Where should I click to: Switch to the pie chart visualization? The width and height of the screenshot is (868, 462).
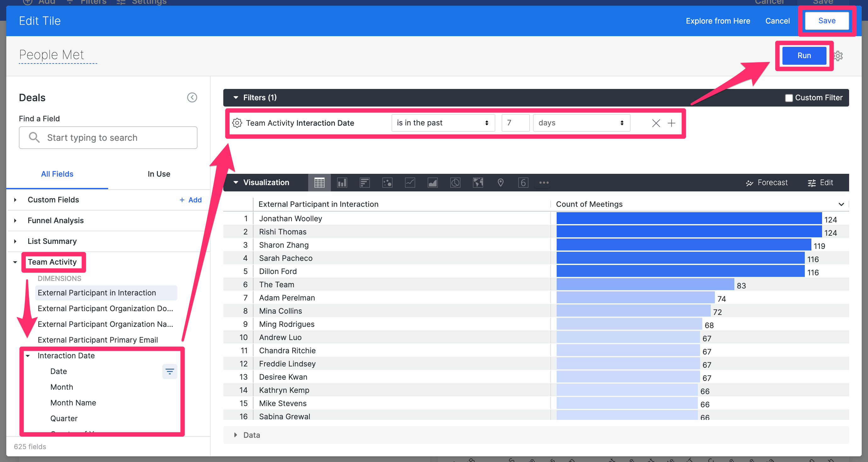[455, 183]
